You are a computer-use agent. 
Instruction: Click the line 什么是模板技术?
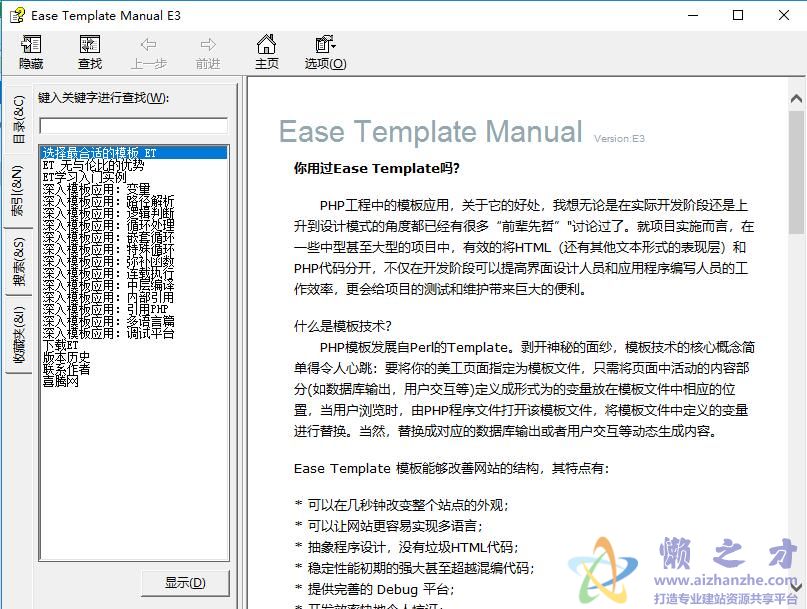(x=343, y=326)
